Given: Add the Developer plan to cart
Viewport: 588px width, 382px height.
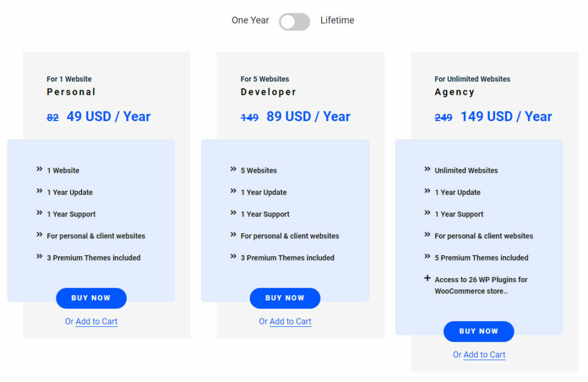Looking at the screenshot, I should click(x=290, y=322).
